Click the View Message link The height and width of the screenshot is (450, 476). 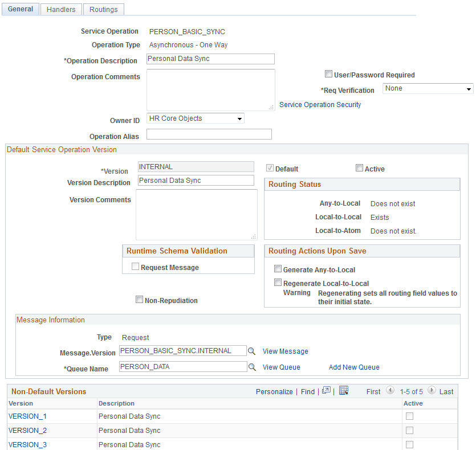[285, 351]
